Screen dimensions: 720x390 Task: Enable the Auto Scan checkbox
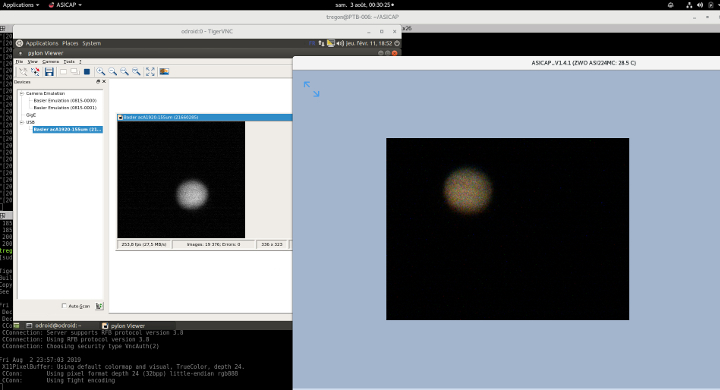click(64, 305)
